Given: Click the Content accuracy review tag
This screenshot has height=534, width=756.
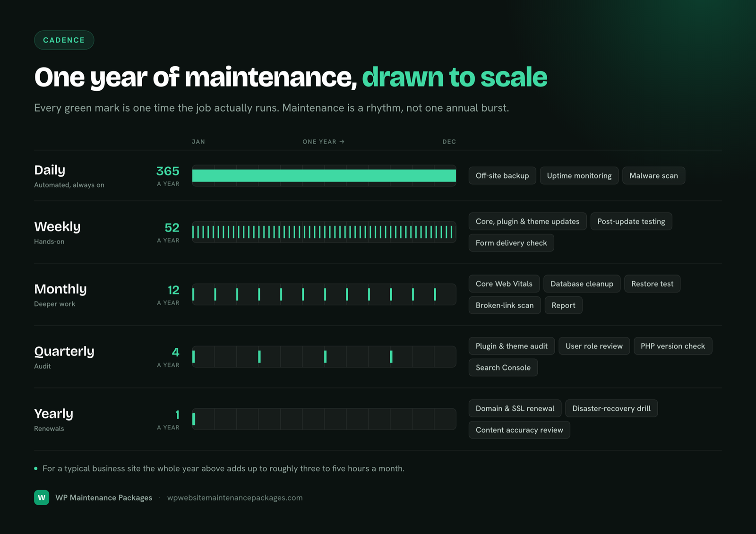Looking at the screenshot, I should (519, 430).
